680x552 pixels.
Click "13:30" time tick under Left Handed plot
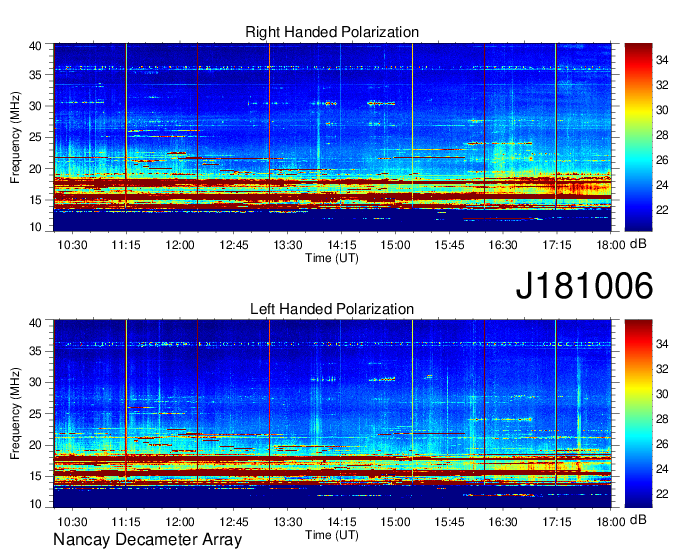[x=288, y=521]
